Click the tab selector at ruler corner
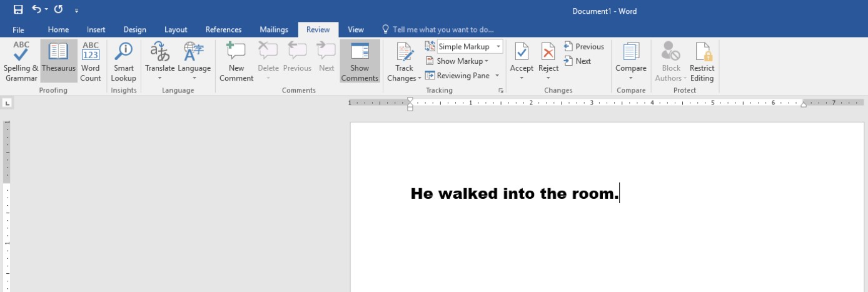 (8, 103)
